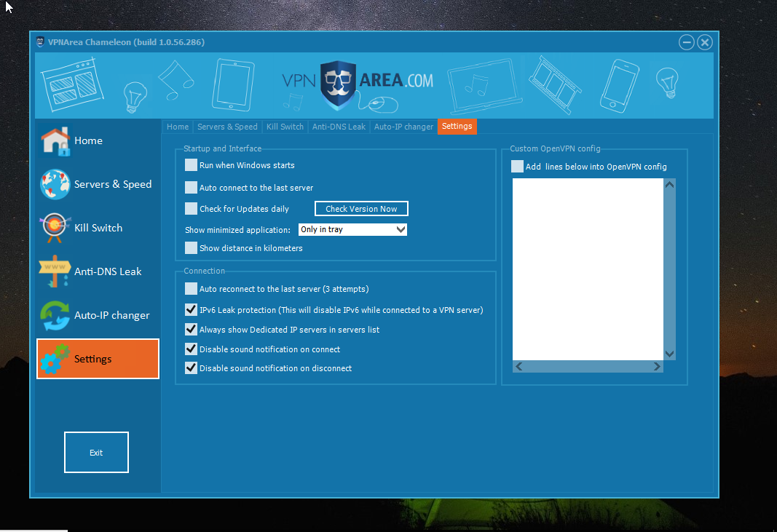Click the Anti-DNS Leak signpost icon
Screen dimensions: 777x532
tap(55, 271)
